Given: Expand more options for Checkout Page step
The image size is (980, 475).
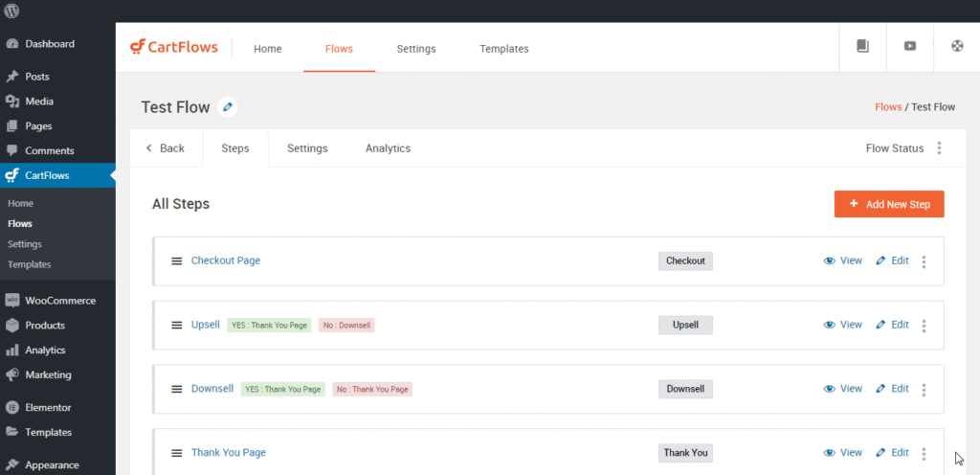Looking at the screenshot, I should click(924, 261).
